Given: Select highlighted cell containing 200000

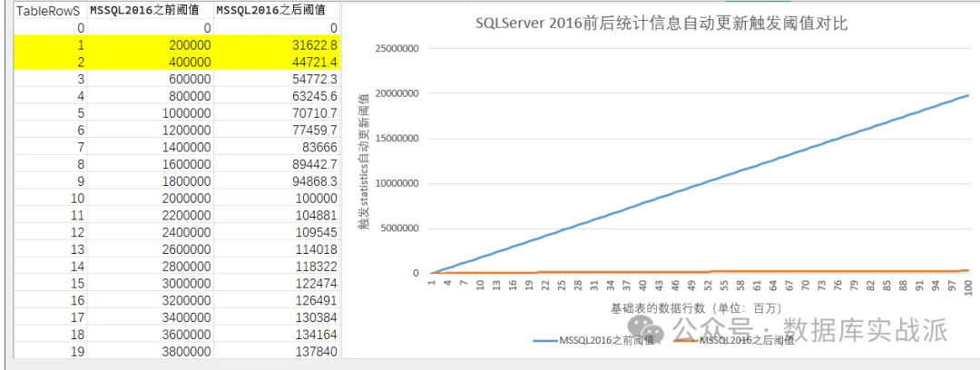Looking at the screenshot, I should (150, 45).
